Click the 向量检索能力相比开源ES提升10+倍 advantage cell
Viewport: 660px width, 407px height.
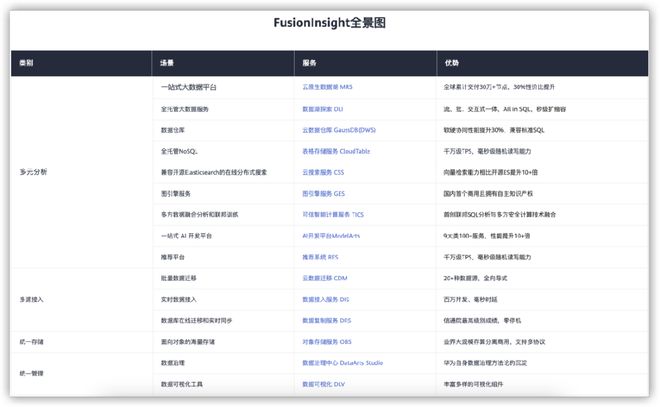(490, 172)
